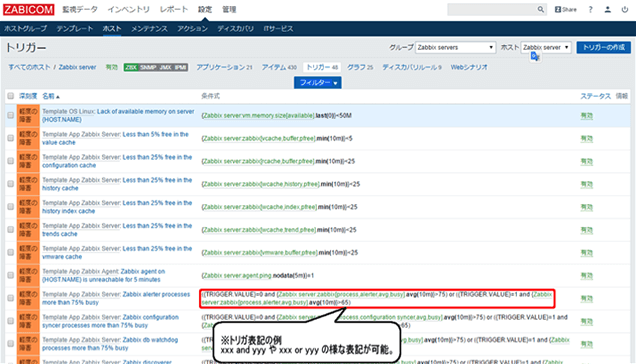Check the vmware cache trigger row
The image size is (636, 364).
[x=11, y=252]
